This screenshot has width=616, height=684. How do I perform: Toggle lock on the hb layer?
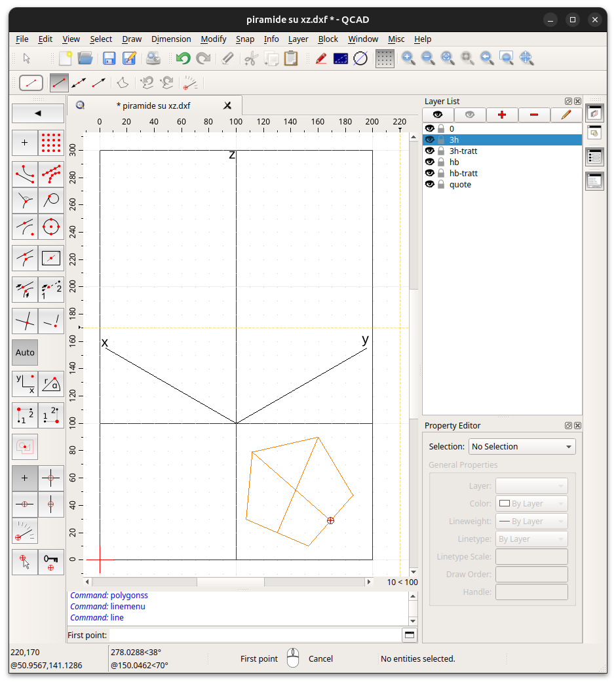pos(441,162)
